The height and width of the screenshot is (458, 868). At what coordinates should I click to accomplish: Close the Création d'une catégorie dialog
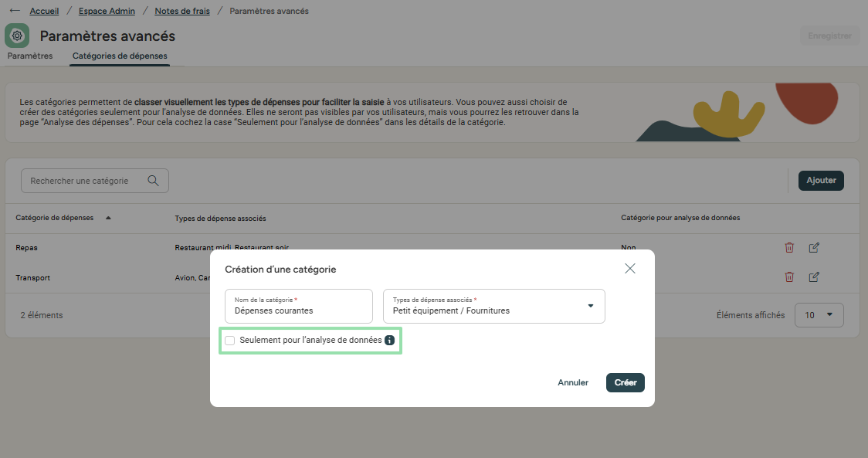[630, 269]
